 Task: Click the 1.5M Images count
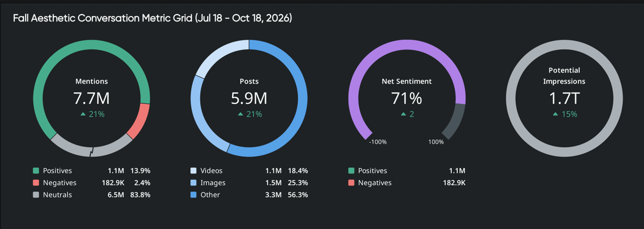pos(273,183)
